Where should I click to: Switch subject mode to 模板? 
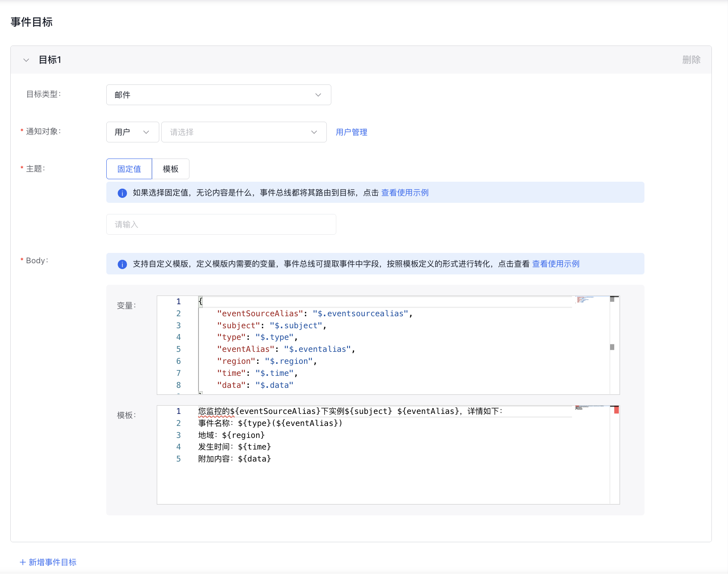(x=170, y=169)
